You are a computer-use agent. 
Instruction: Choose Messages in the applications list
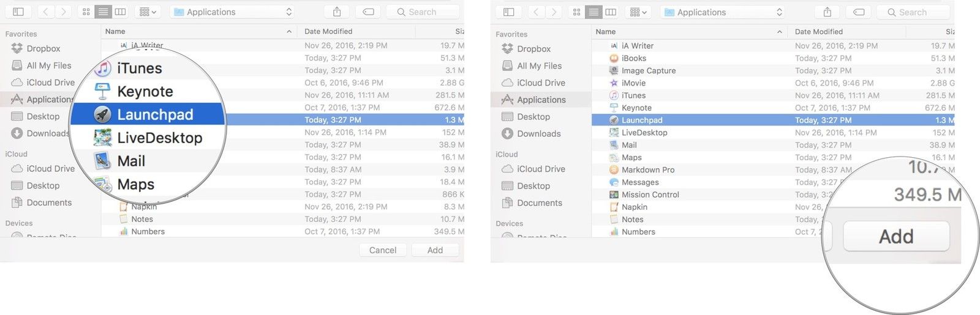(640, 182)
